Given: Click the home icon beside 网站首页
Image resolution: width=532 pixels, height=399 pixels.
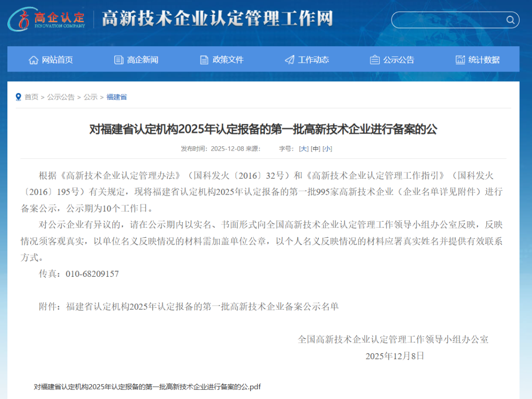Looking at the screenshot, I should (33, 60).
